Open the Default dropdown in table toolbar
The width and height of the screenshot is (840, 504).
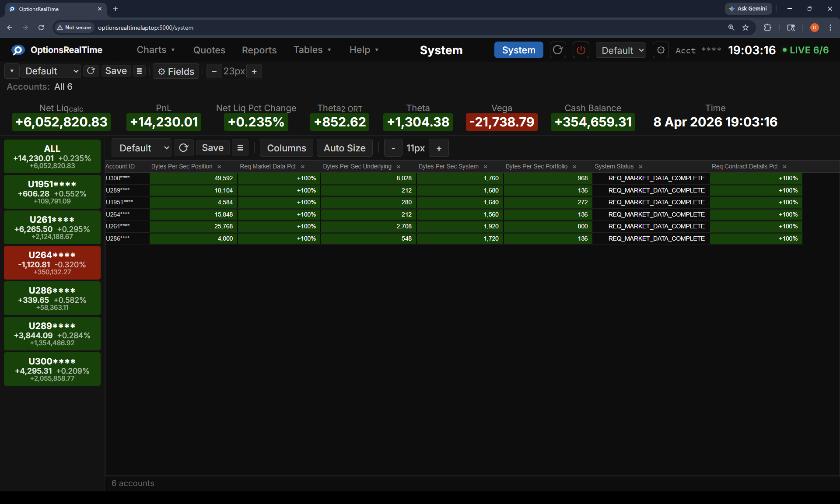[142, 148]
